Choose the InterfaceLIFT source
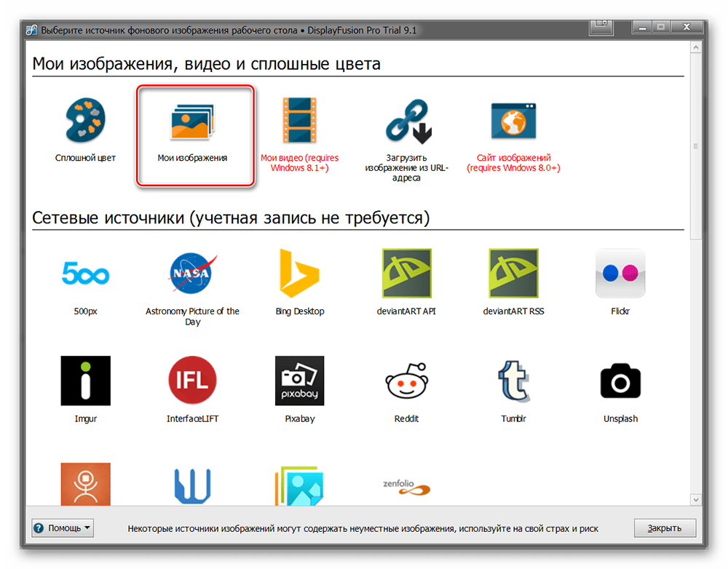This screenshot has height=569, width=728. 192,381
